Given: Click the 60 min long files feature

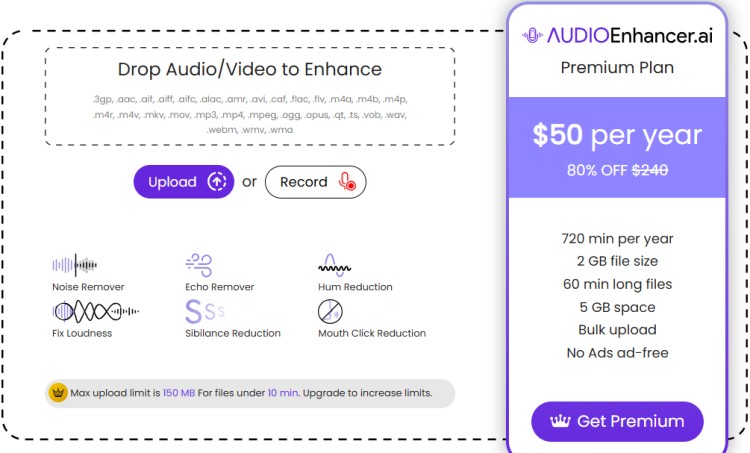Looking at the screenshot, I should tap(617, 284).
